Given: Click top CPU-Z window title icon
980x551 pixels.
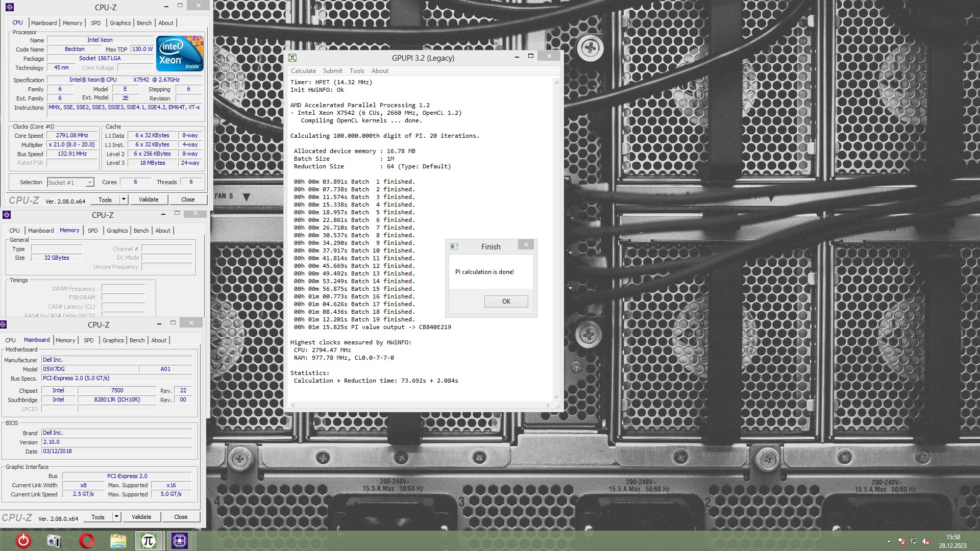Looking at the screenshot, I should (9, 7).
